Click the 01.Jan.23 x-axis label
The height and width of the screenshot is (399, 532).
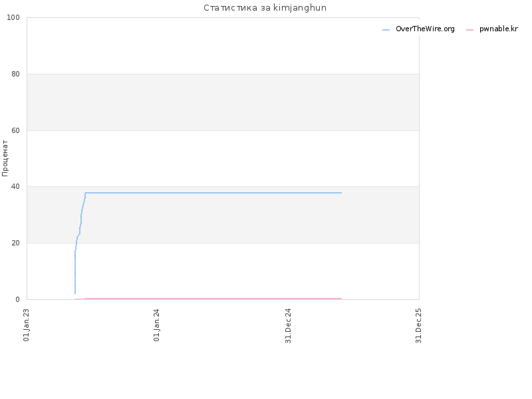coord(27,325)
